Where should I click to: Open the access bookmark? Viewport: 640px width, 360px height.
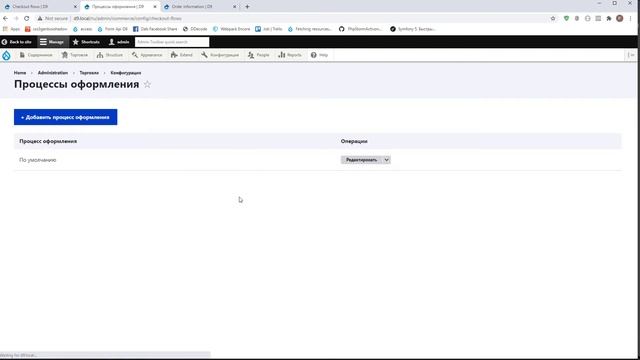(x=82, y=29)
